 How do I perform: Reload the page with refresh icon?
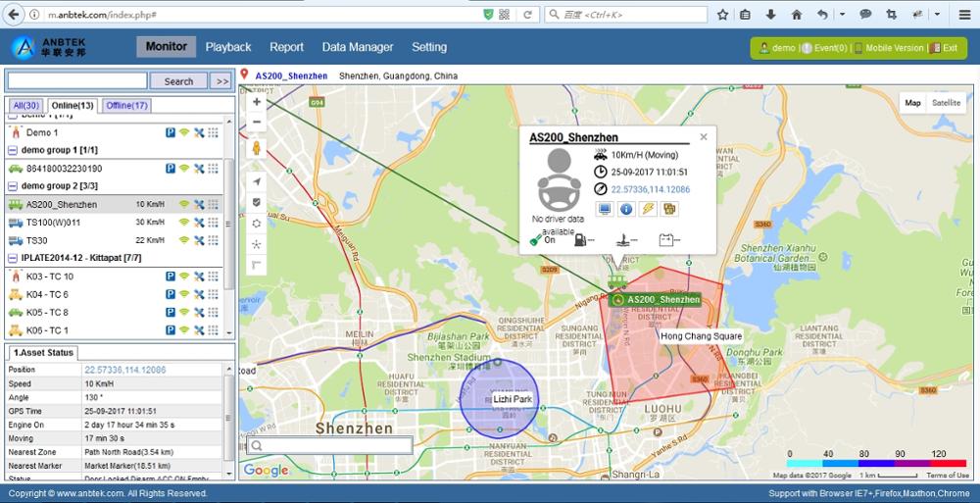click(x=527, y=15)
